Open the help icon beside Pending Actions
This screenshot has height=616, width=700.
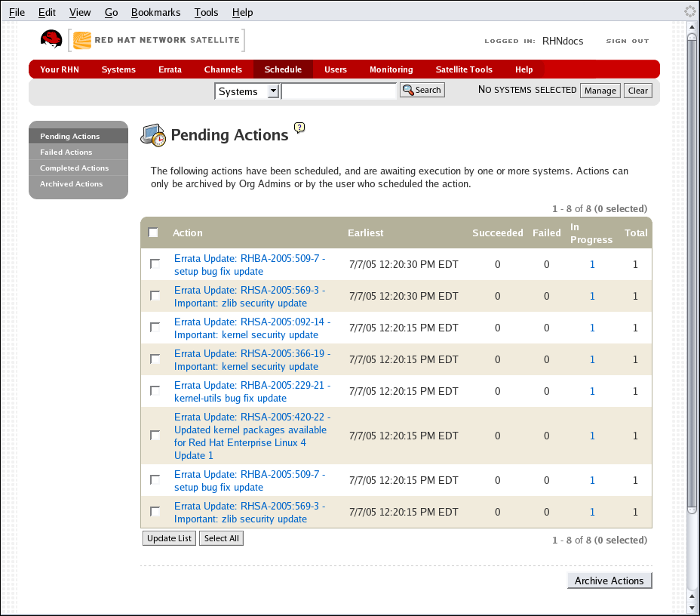click(x=299, y=128)
